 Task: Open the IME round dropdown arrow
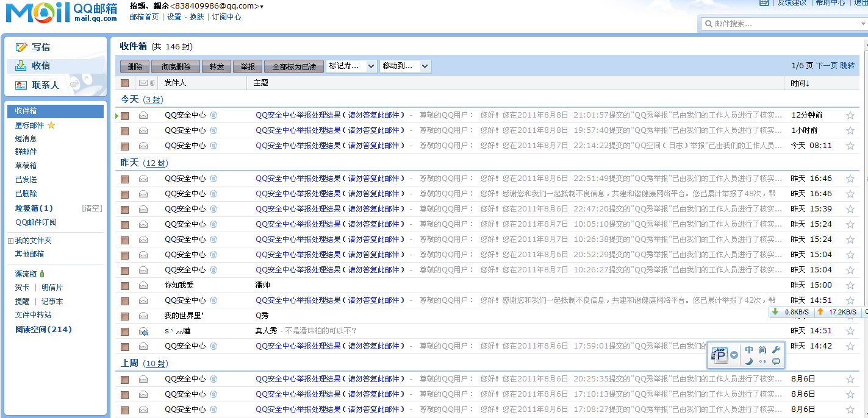734,355
